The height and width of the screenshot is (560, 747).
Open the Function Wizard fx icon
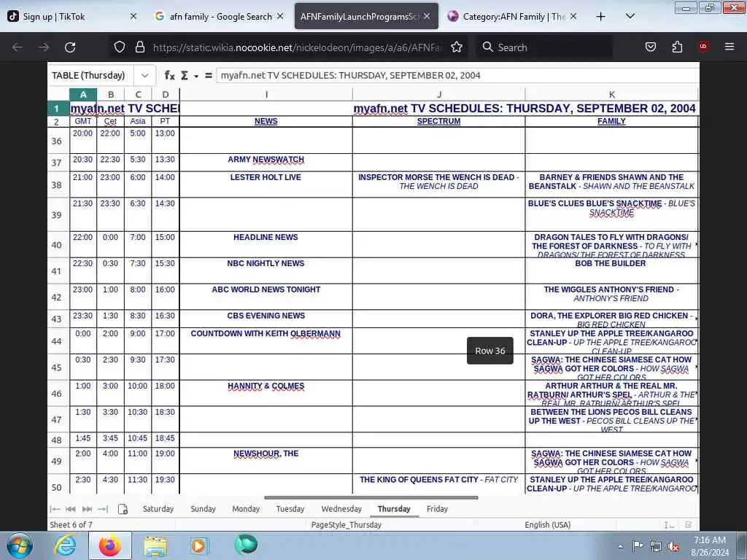coord(169,75)
